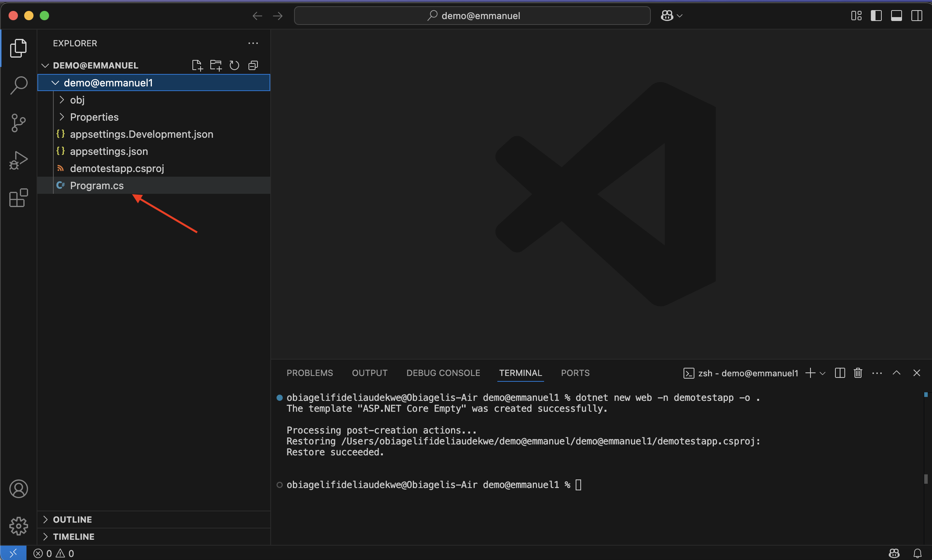This screenshot has width=932, height=560.
Task: Open the Extensions view
Action: 18,198
